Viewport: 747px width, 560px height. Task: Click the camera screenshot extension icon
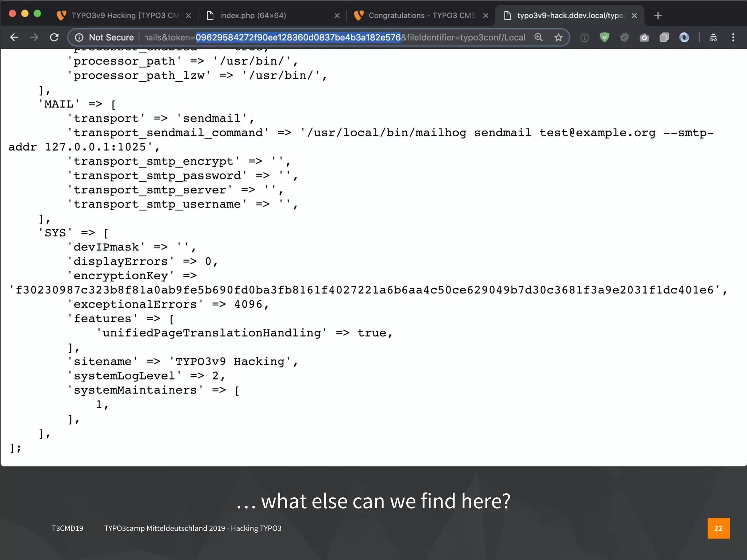pyautogui.click(x=645, y=37)
